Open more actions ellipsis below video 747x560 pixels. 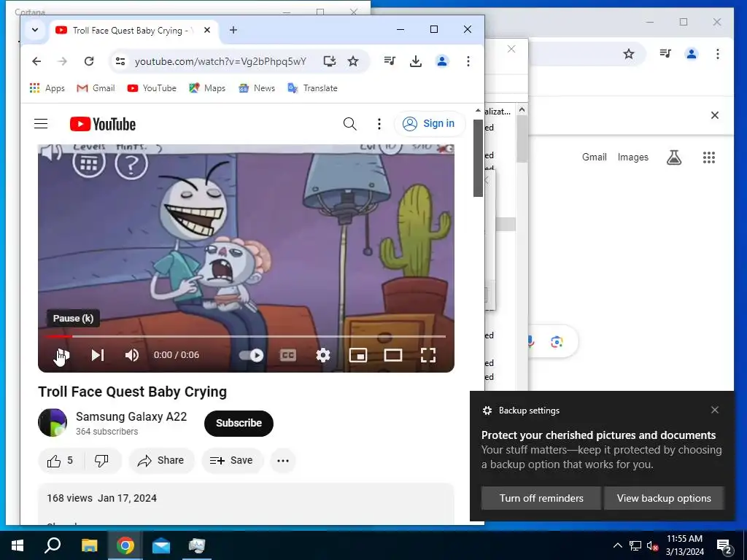[283, 461]
